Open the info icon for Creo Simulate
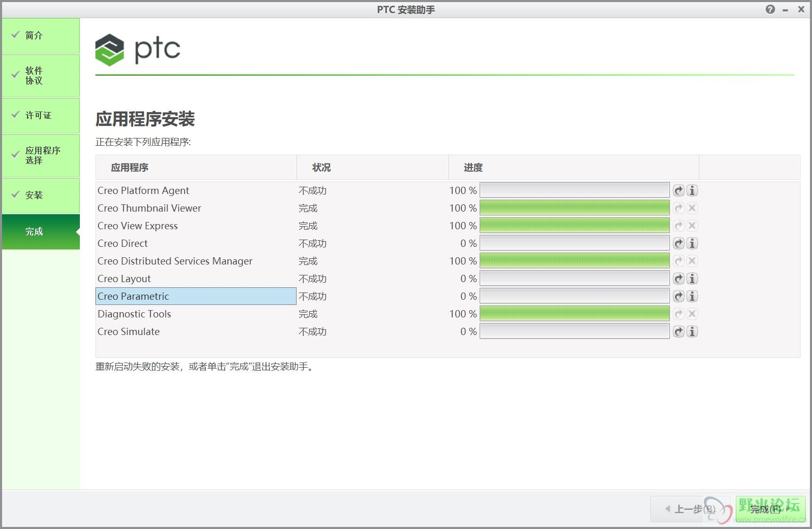 [x=692, y=331]
